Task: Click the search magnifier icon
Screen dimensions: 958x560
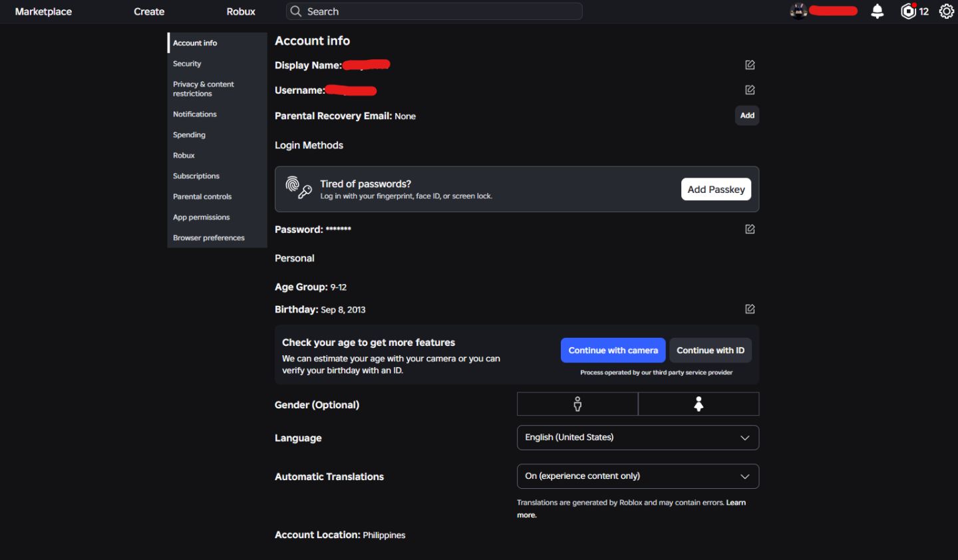Action: 296,11
